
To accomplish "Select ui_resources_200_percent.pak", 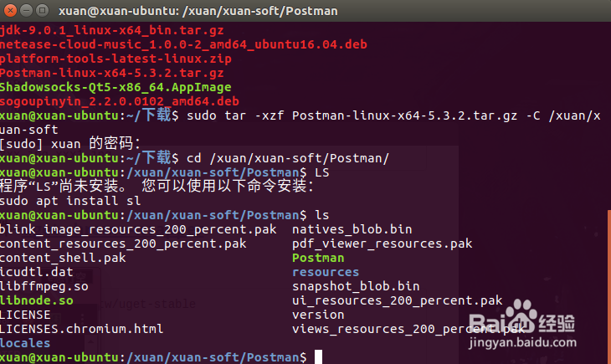I will pos(398,300).
